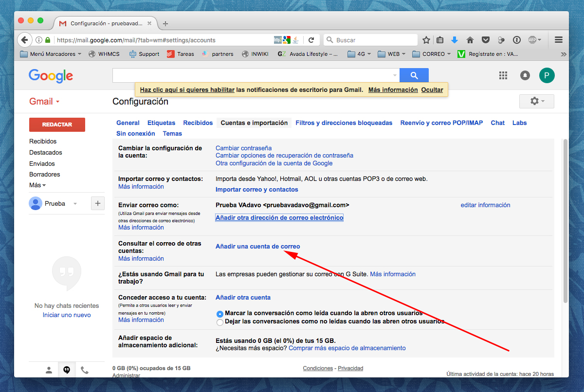The height and width of the screenshot is (392, 584).
Task: Open a new browser tab with plus icon
Action: coord(165,23)
